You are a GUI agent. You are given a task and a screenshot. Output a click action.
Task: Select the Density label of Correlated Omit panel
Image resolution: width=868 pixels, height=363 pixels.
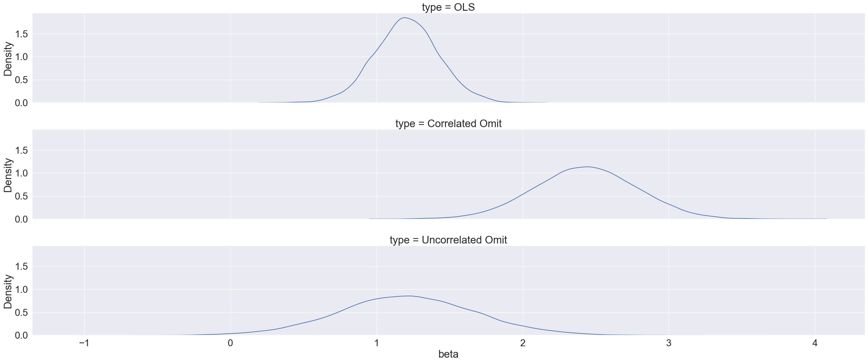click(8, 175)
